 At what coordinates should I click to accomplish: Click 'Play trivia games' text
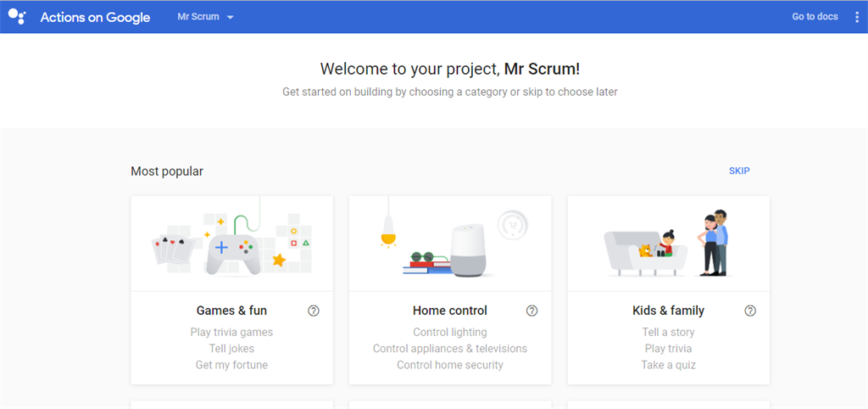(231, 332)
